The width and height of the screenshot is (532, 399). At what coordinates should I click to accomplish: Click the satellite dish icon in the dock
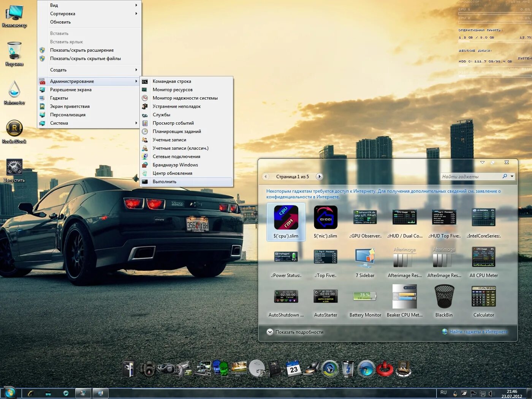coord(257,369)
